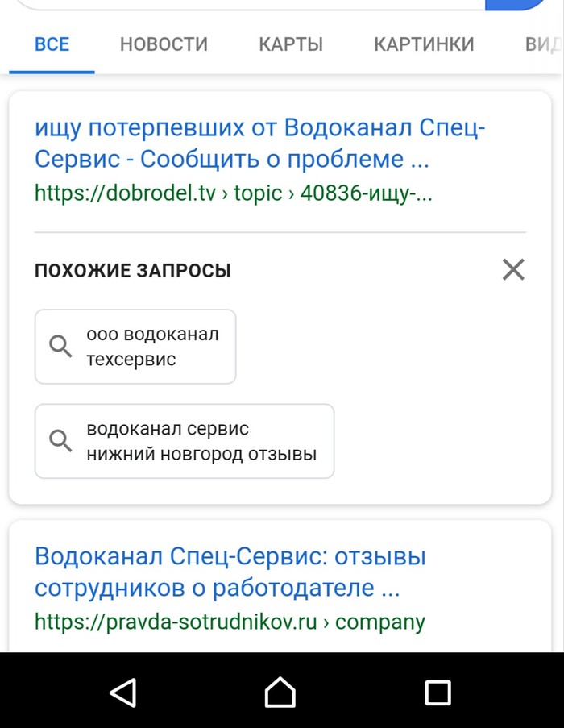Open 'ищу потерпевших от Водоканал Спец-Сервис' result

click(232, 144)
